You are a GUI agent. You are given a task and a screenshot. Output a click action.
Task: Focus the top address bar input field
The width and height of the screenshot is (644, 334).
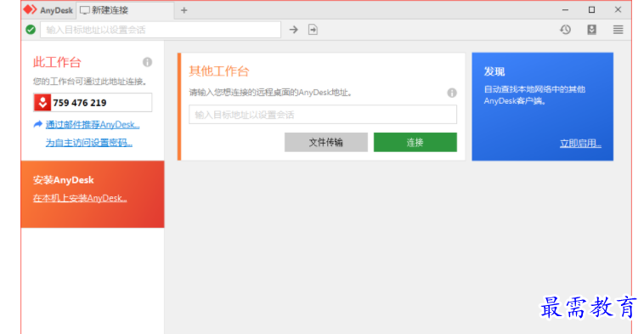[x=161, y=30]
